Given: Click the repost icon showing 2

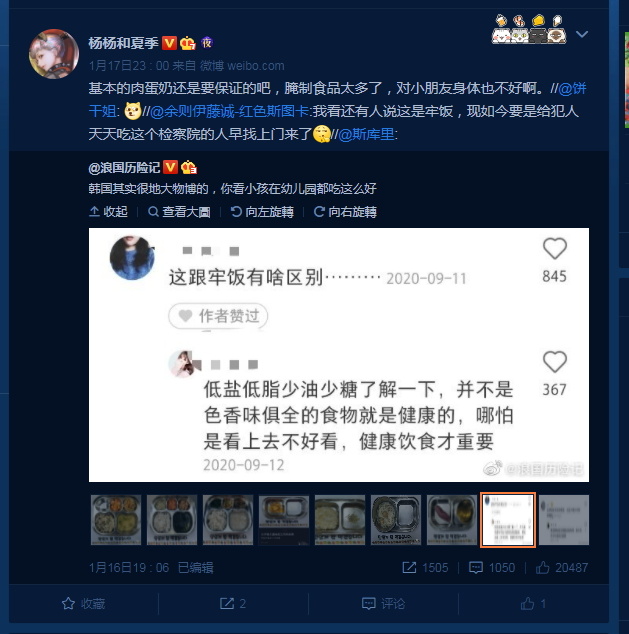Looking at the screenshot, I should coord(226,604).
